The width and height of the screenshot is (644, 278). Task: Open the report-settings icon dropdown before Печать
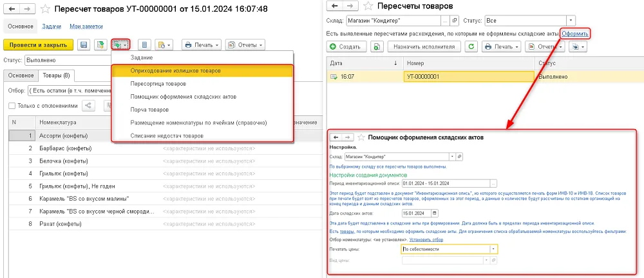point(165,45)
